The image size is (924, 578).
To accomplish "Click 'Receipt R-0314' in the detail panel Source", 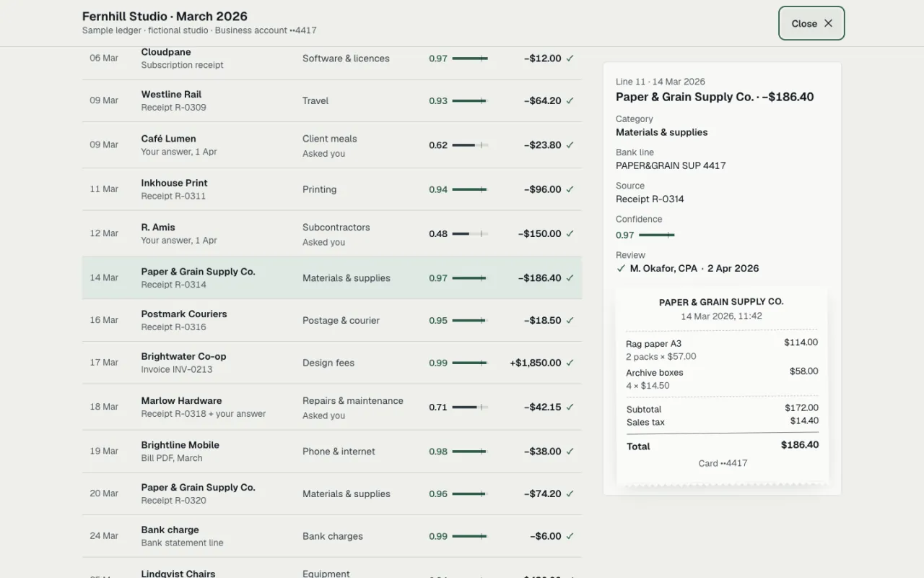I will click(650, 199).
